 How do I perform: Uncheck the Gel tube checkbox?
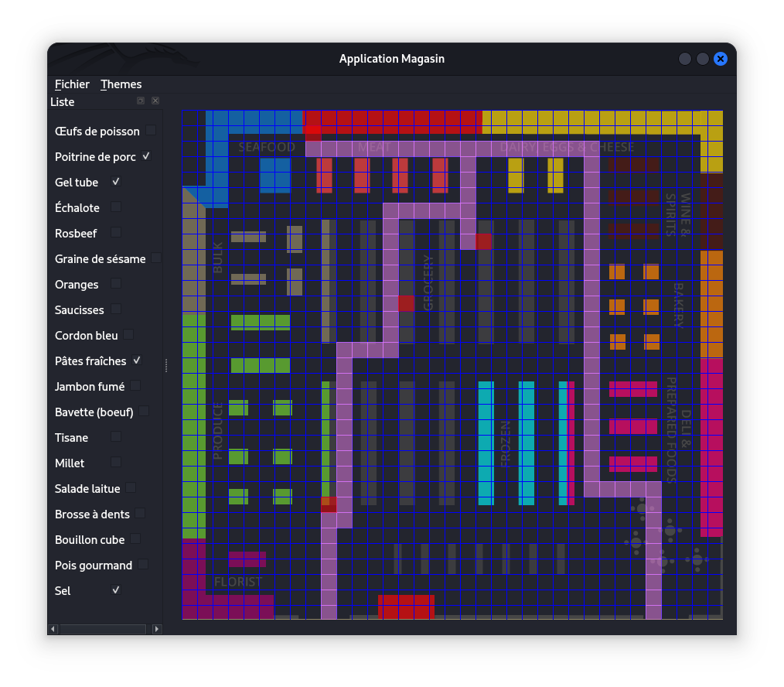pyautogui.click(x=116, y=182)
